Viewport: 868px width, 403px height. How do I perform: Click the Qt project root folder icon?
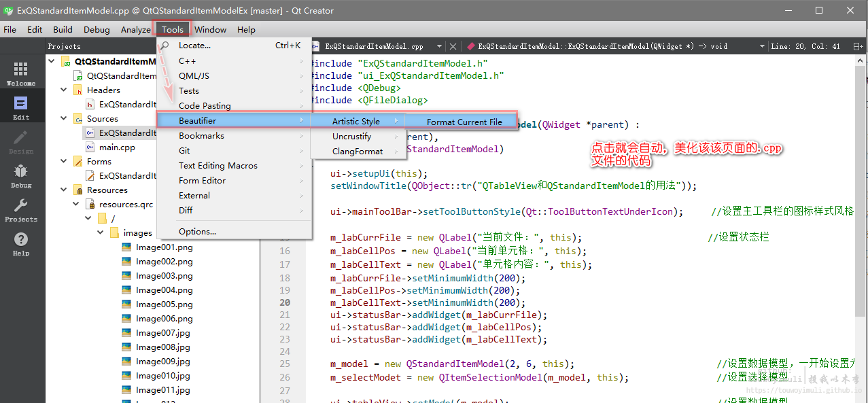click(65, 61)
